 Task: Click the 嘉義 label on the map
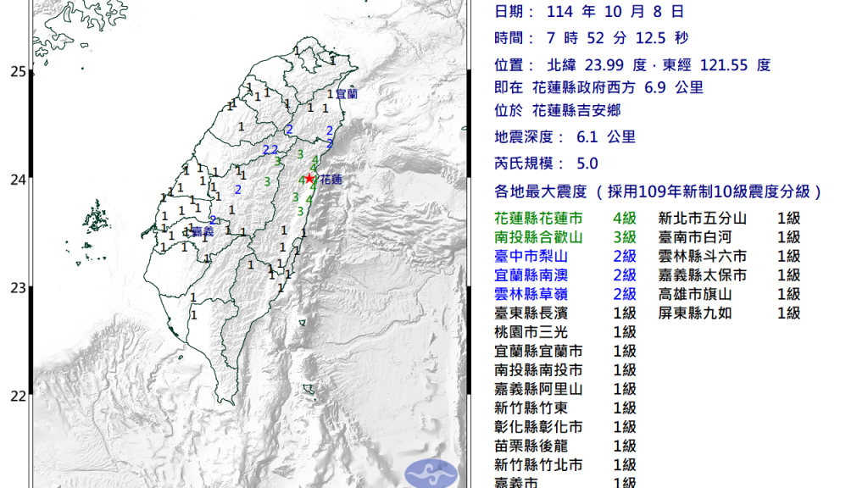coord(202,231)
